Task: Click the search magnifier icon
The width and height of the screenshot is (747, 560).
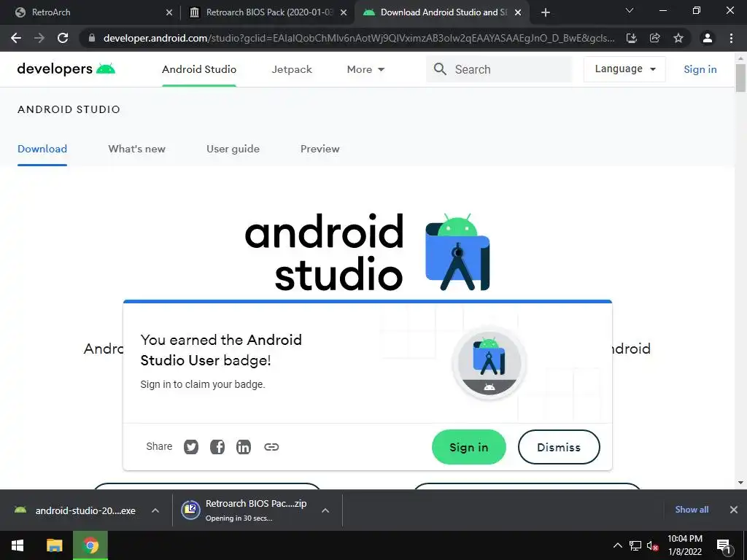Action: pos(440,69)
